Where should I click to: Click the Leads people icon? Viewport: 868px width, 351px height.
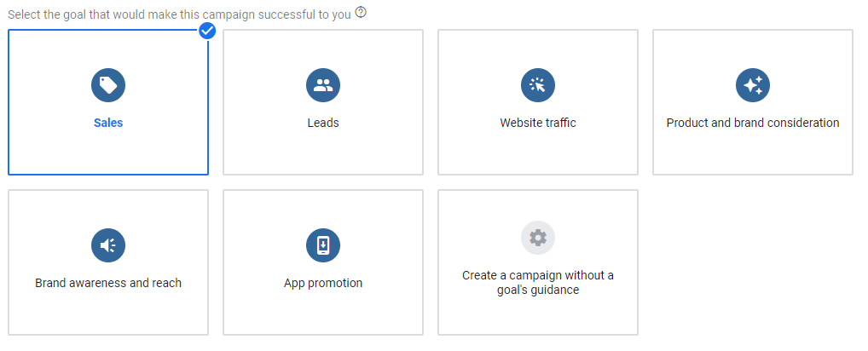tap(323, 85)
